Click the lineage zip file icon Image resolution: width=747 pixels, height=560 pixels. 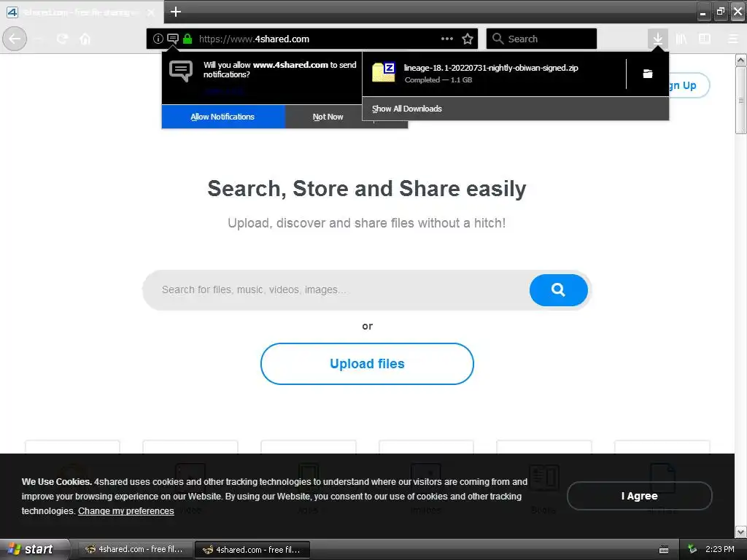point(384,72)
